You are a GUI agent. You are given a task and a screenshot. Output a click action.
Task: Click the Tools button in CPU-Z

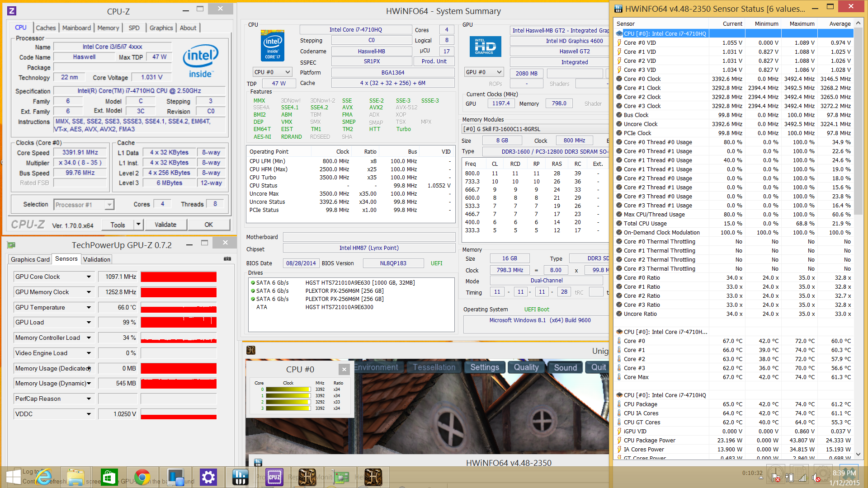point(118,225)
